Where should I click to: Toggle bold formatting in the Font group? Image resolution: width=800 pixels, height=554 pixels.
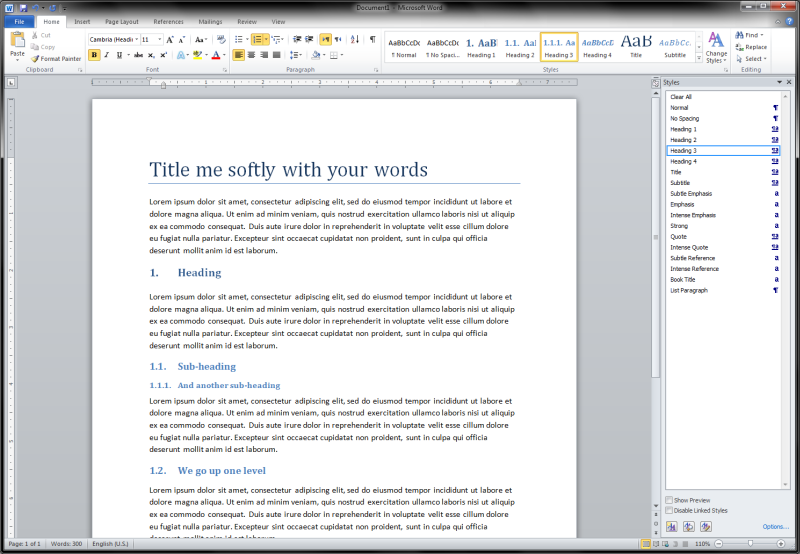coord(94,55)
